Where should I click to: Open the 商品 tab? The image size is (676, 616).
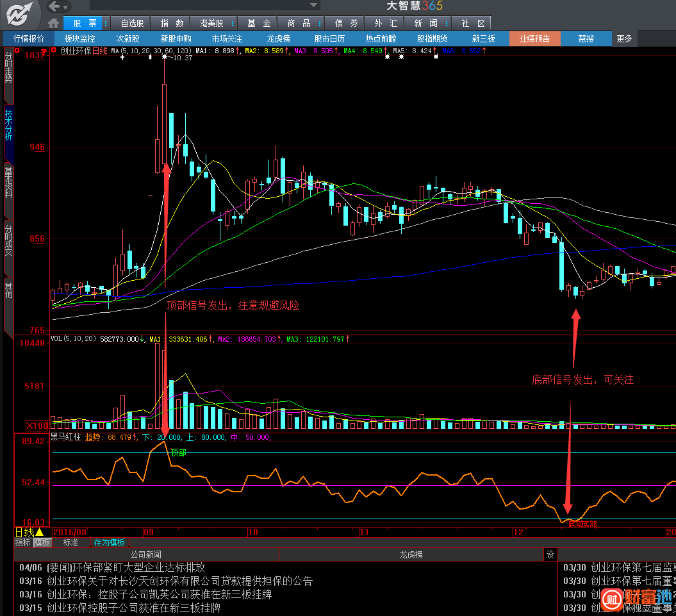coord(299,23)
